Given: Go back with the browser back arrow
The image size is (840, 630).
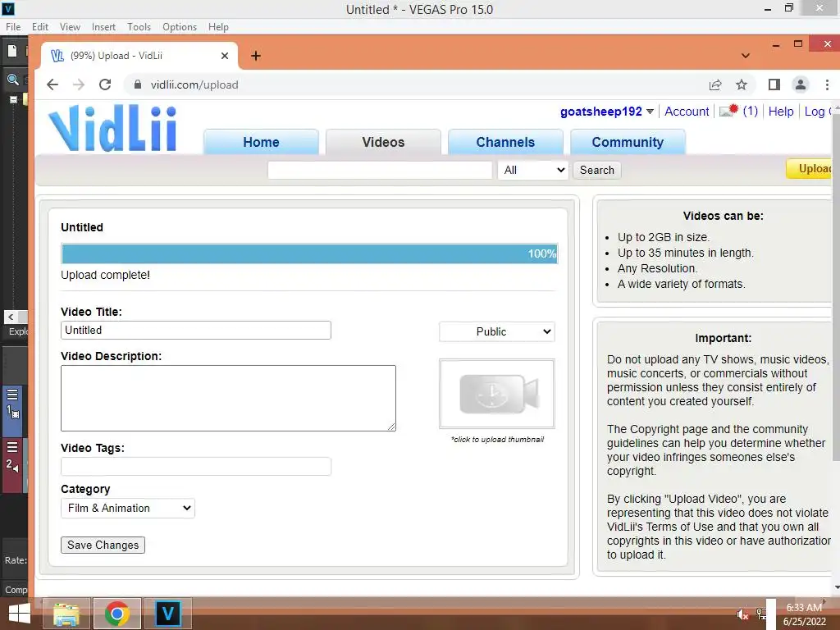Looking at the screenshot, I should point(52,84).
